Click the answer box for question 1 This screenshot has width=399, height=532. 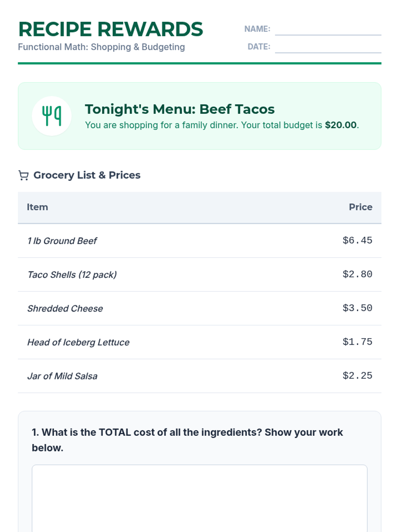(199, 498)
